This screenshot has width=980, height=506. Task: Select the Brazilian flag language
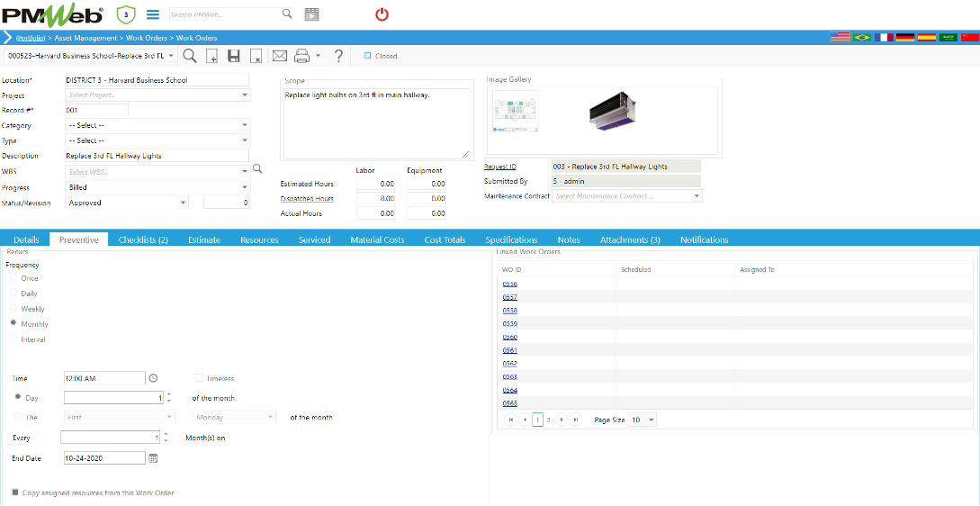862,38
